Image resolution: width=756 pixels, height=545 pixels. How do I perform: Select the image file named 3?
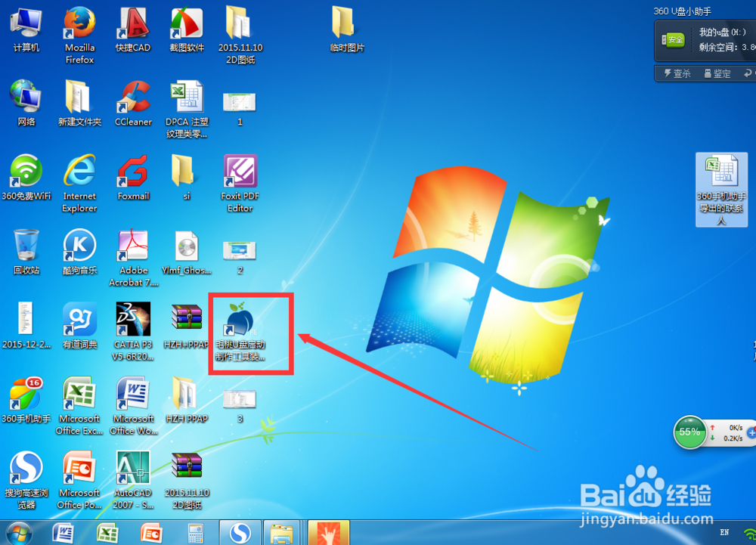[240, 406]
